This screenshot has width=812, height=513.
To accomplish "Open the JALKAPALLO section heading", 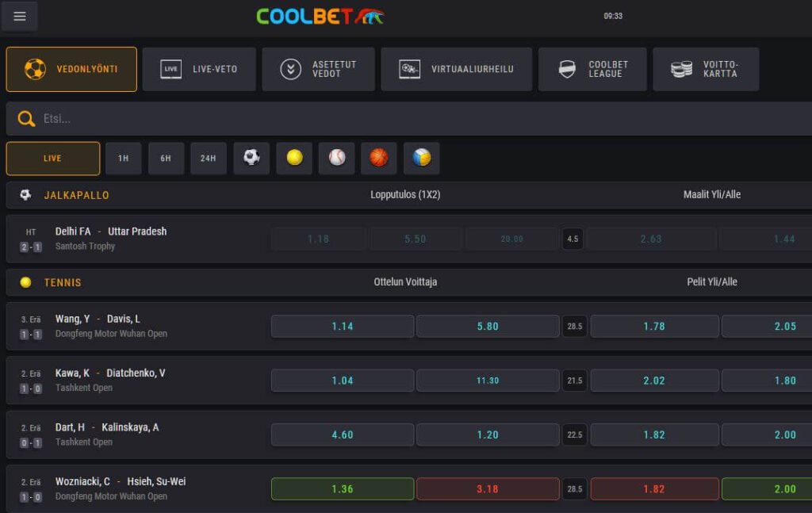I will 77,195.
